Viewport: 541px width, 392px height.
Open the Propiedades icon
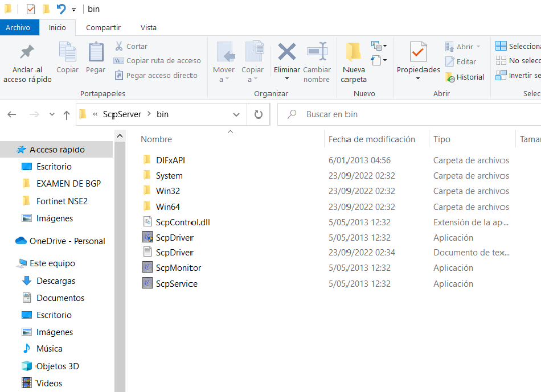(x=418, y=52)
